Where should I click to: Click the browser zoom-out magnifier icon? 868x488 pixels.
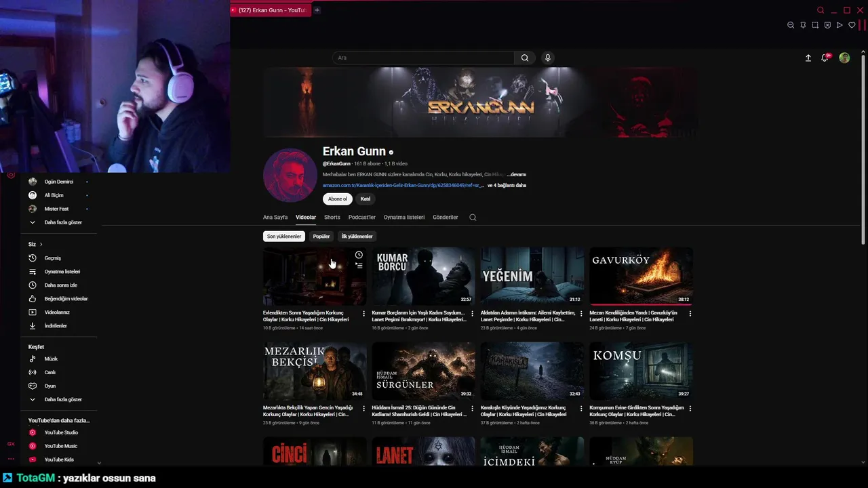(x=791, y=25)
